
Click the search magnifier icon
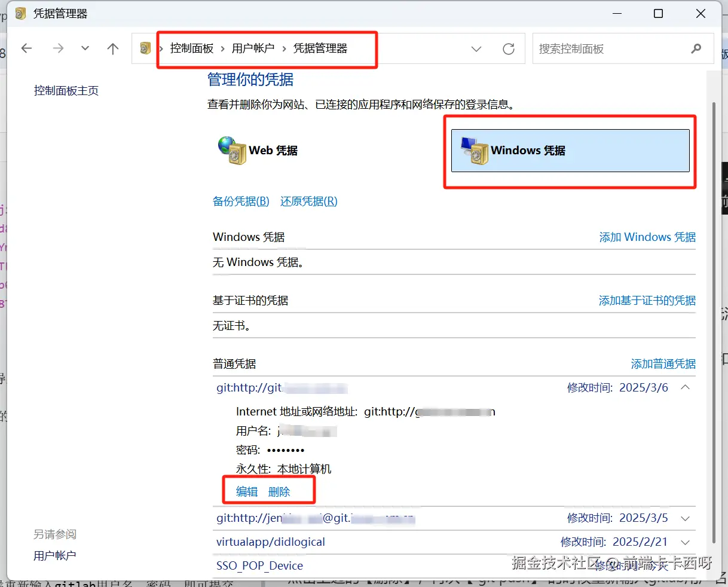pos(696,49)
